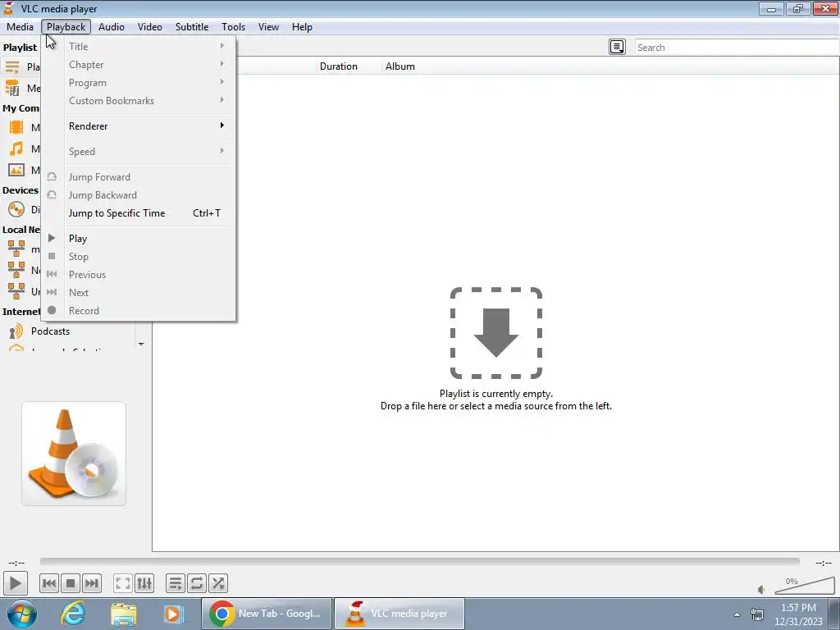Click the My Music note icon

[x=16, y=148]
